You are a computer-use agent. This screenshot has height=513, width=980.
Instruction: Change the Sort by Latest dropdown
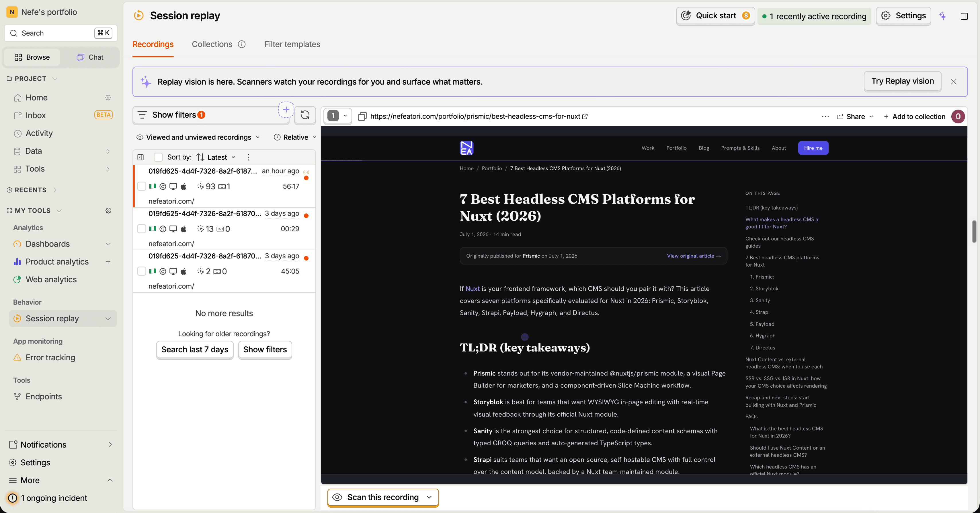[x=216, y=157]
